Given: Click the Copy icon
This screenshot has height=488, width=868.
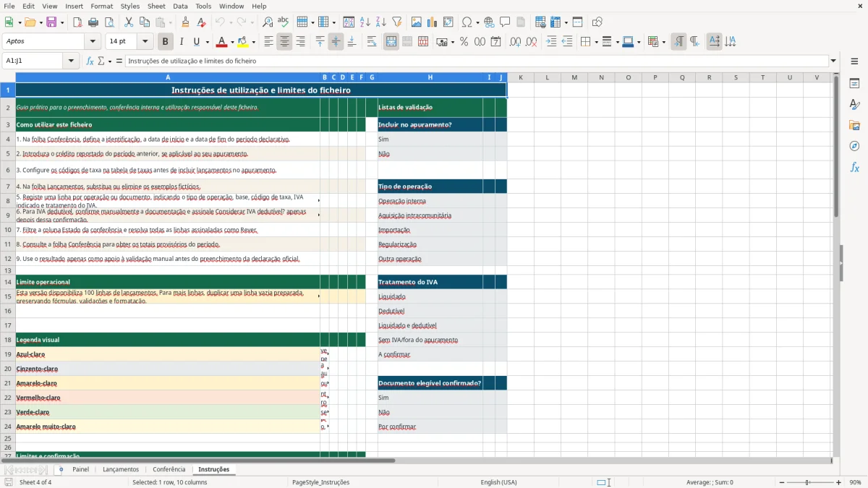Looking at the screenshot, I should (145, 22).
